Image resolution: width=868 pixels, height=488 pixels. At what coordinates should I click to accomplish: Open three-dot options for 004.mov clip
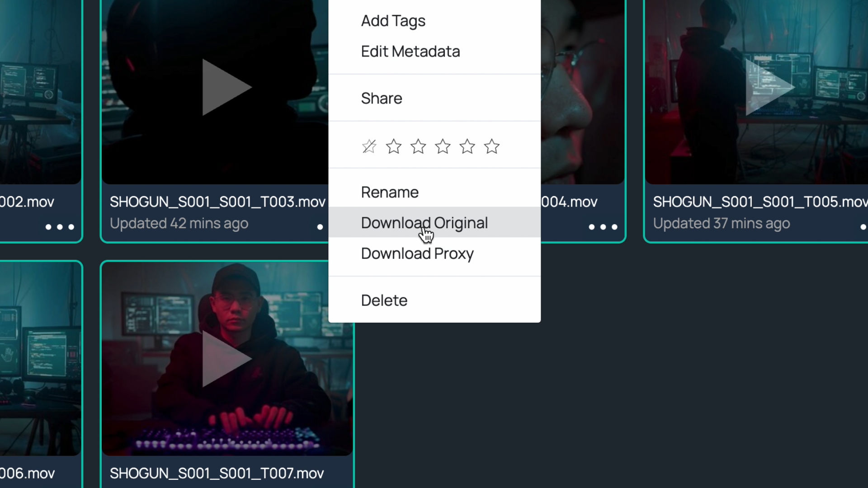603,227
